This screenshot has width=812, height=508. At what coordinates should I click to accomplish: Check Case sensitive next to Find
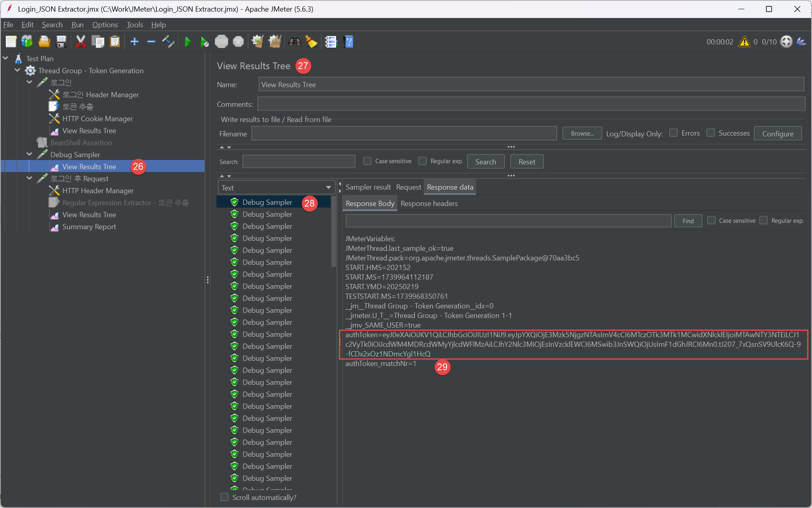(712, 220)
